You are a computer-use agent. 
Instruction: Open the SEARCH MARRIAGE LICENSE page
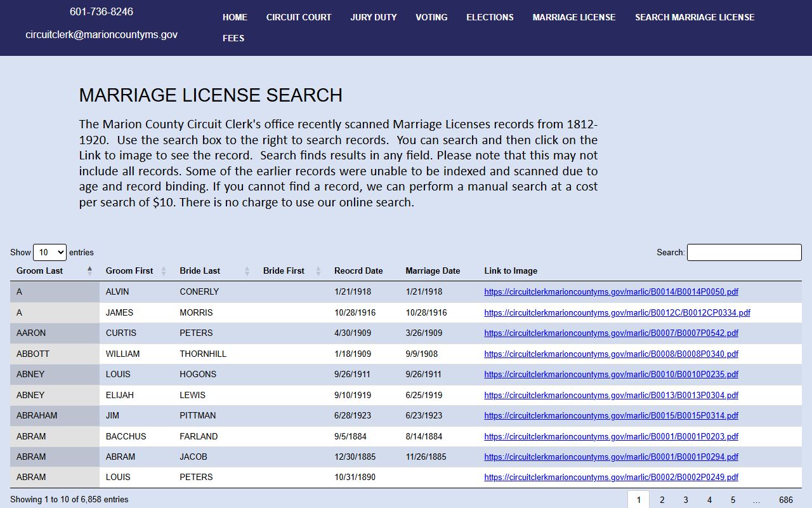click(695, 17)
